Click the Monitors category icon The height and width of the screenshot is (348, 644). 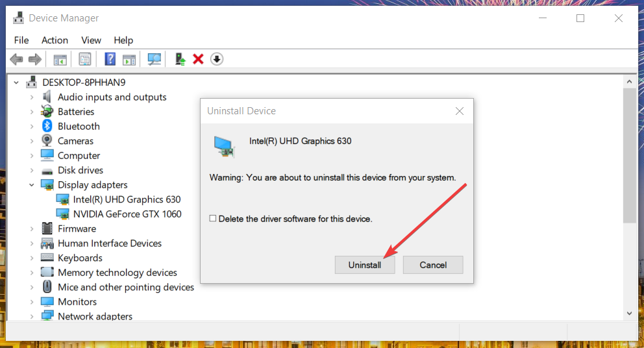[x=47, y=301]
